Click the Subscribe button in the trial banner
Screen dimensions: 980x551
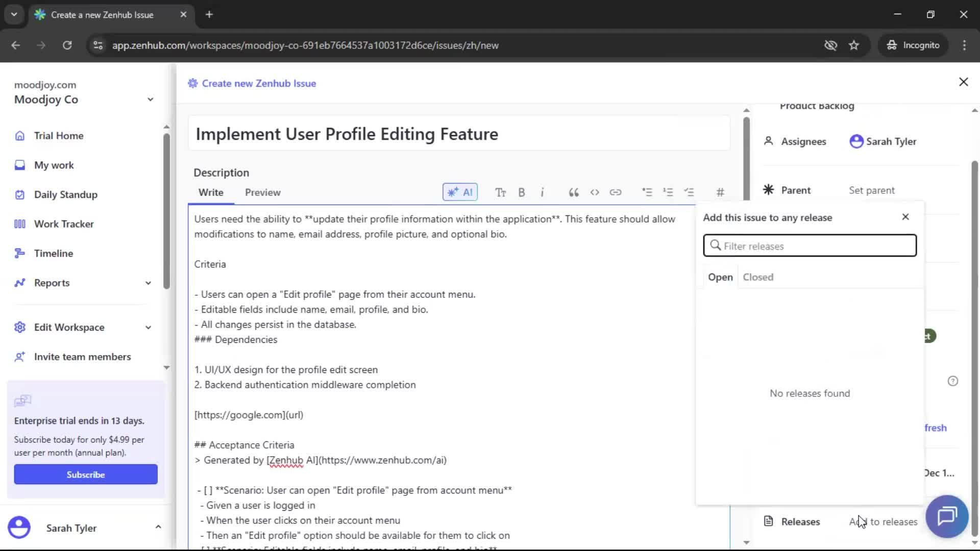85,474
